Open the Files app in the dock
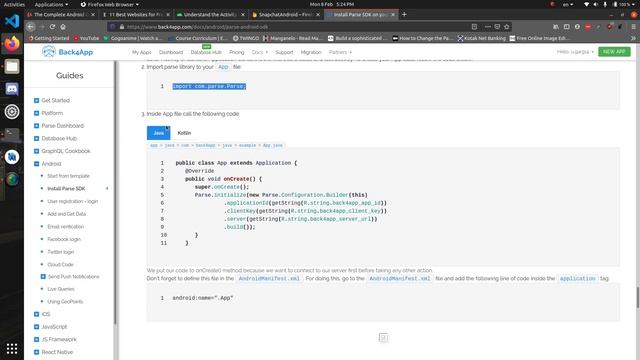This screenshot has height=360, width=640. 12,66
